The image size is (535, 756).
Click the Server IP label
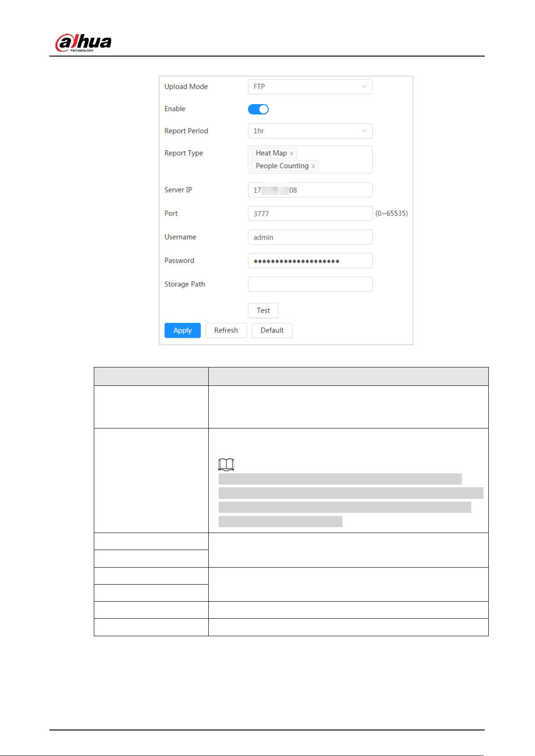pos(178,190)
